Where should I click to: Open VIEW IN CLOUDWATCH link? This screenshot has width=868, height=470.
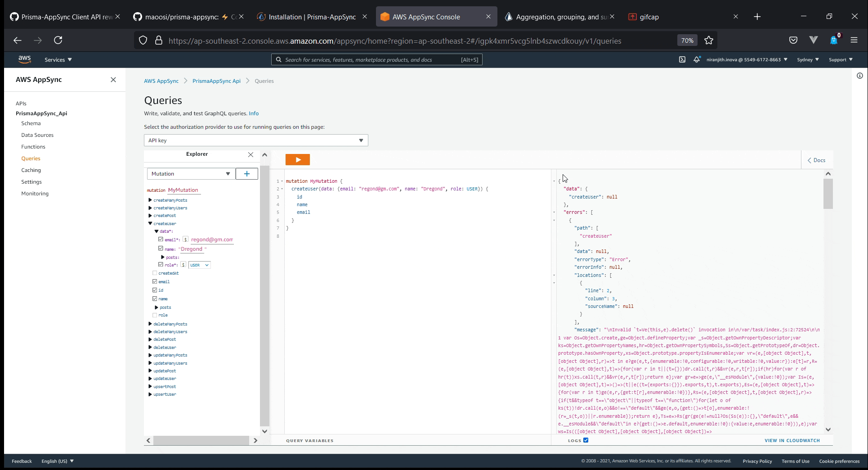tap(792, 440)
